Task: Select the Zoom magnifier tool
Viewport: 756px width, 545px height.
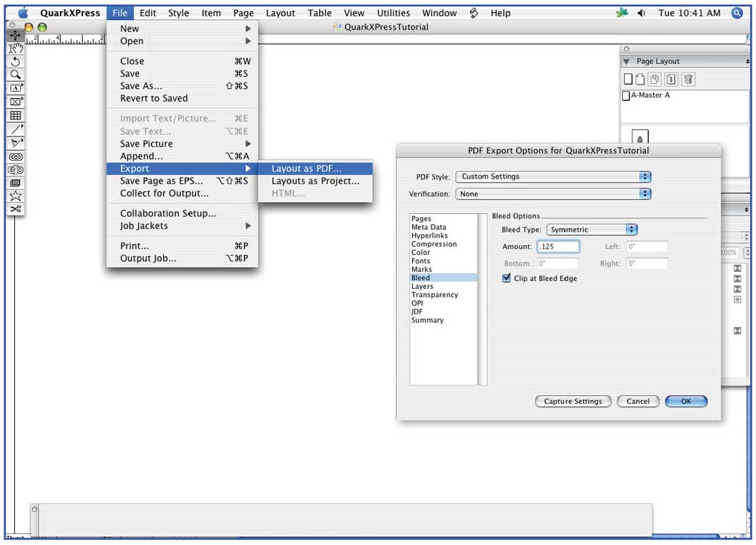Action: click(16, 75)
